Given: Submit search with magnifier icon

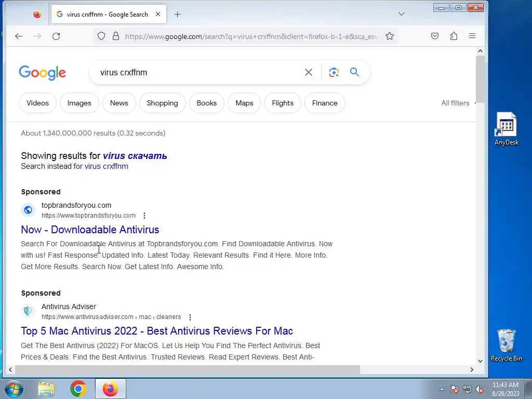Looking at the screenshot, I should (354, 72).
